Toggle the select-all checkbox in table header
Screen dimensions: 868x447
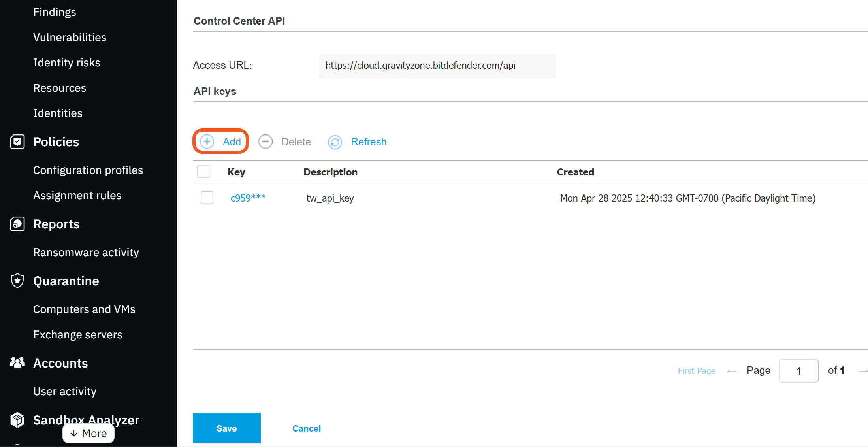[x=203, y=172]
